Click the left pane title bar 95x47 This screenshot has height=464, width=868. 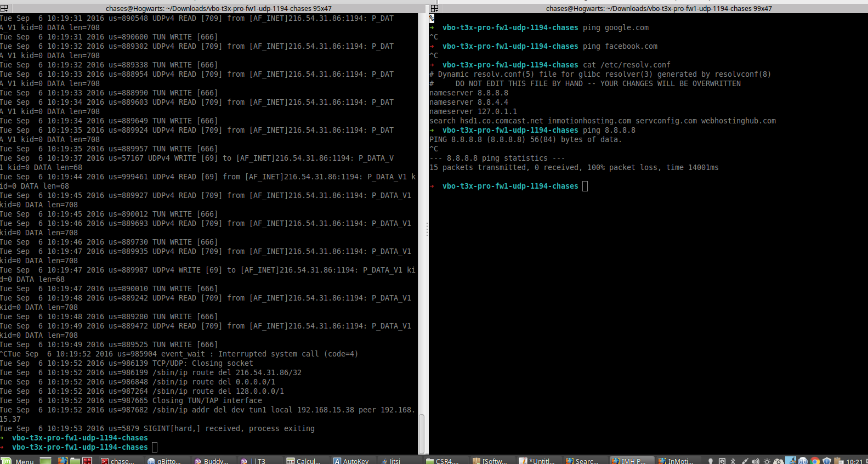[x=218, y=8]
